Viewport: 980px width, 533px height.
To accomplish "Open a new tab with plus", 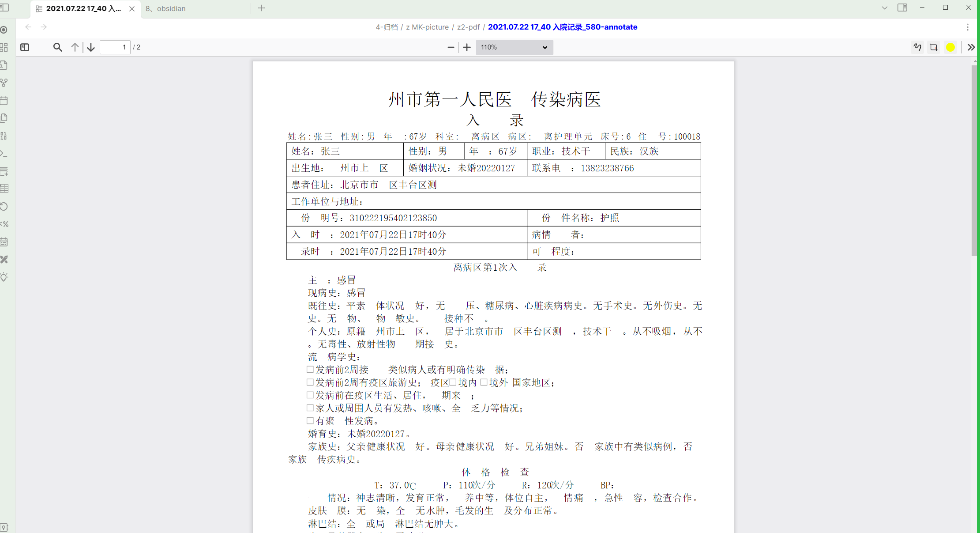I will point(262,8).
